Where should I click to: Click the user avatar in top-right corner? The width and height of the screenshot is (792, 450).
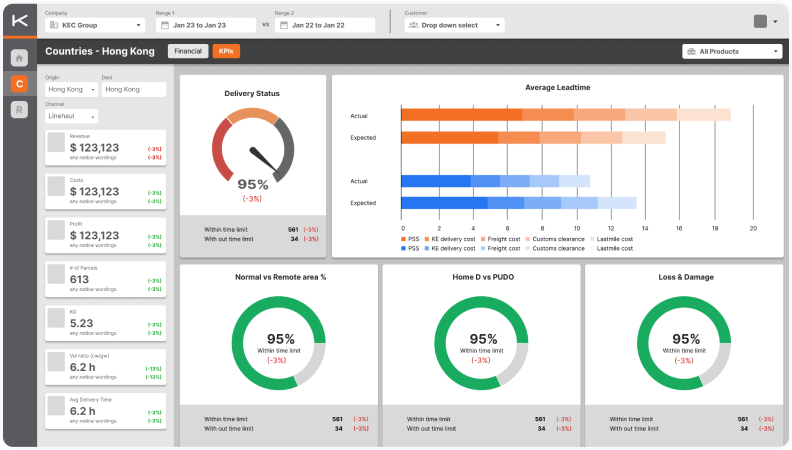[760, 21]
